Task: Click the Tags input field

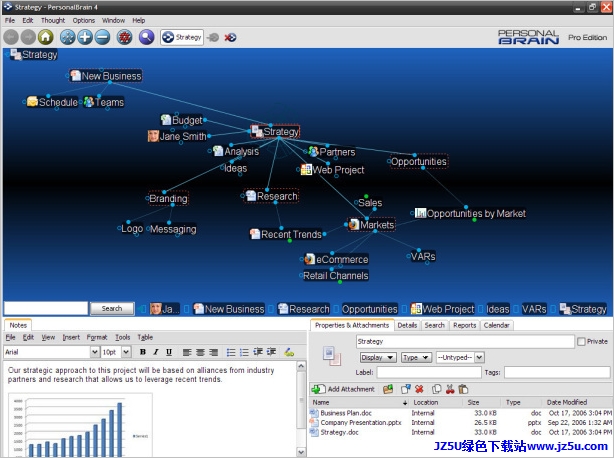Action: point(557,372)
